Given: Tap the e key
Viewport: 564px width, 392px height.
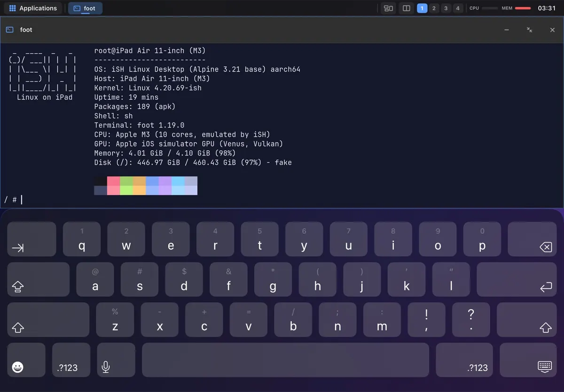Looking at the screenshot, I should (x=171, y=239).
